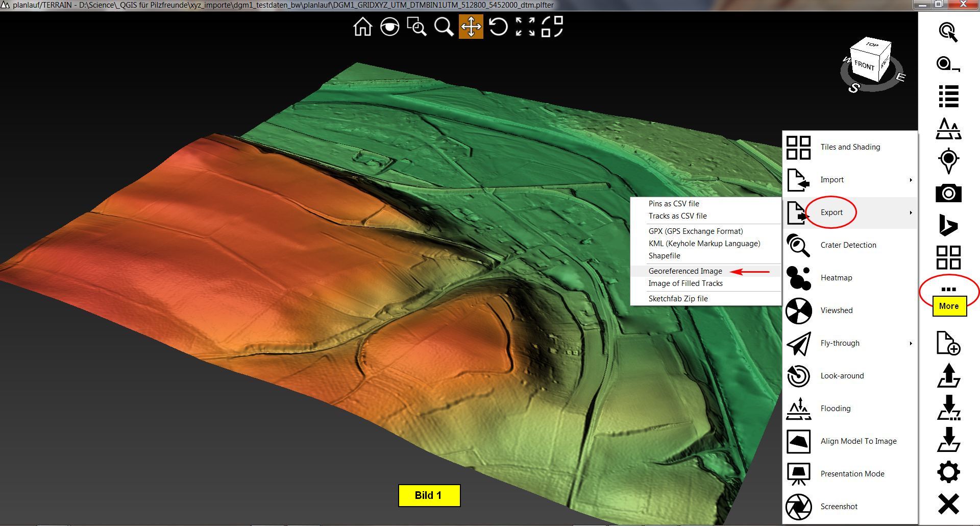Start the Flooding simulation option
The width and height of the screenshot is (980, 526).
pyautogui.click(x=835, y=409)
